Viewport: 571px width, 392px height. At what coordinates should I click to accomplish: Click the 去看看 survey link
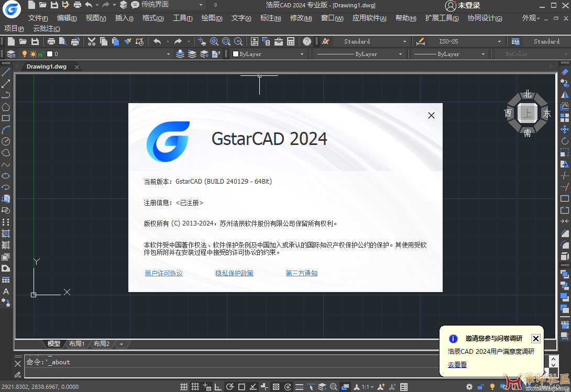457,365
